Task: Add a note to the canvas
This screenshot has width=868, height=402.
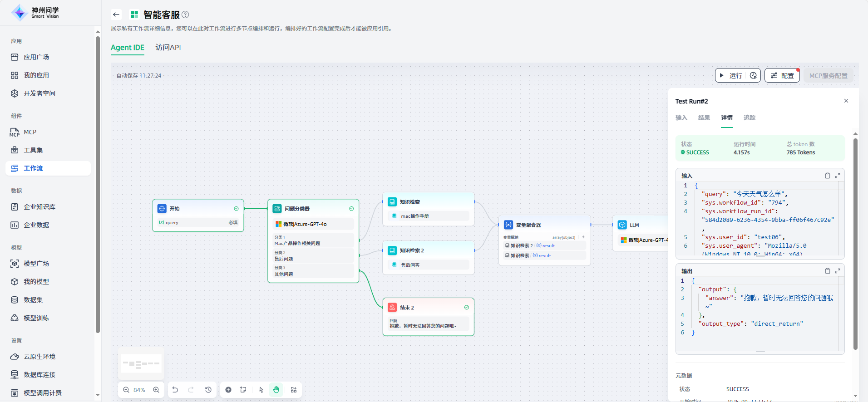Action: [243, 390]
